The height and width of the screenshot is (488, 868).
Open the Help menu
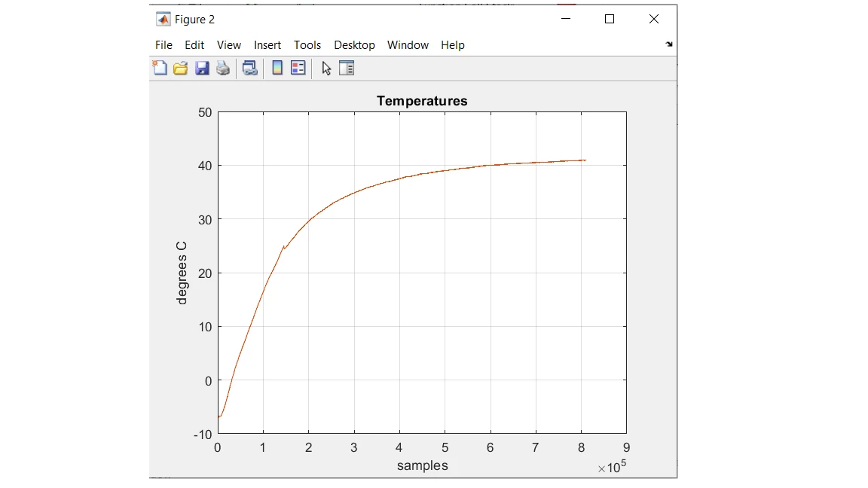453,45
